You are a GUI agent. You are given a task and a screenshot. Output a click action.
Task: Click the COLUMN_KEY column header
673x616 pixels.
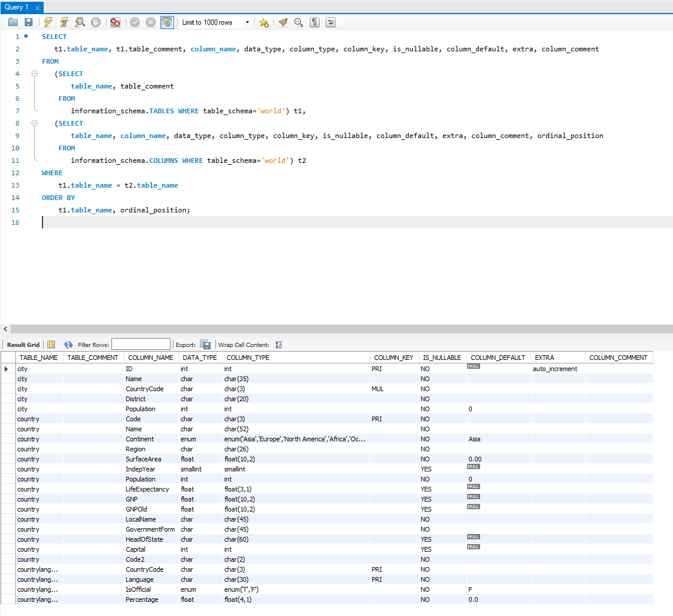(394, 358)
